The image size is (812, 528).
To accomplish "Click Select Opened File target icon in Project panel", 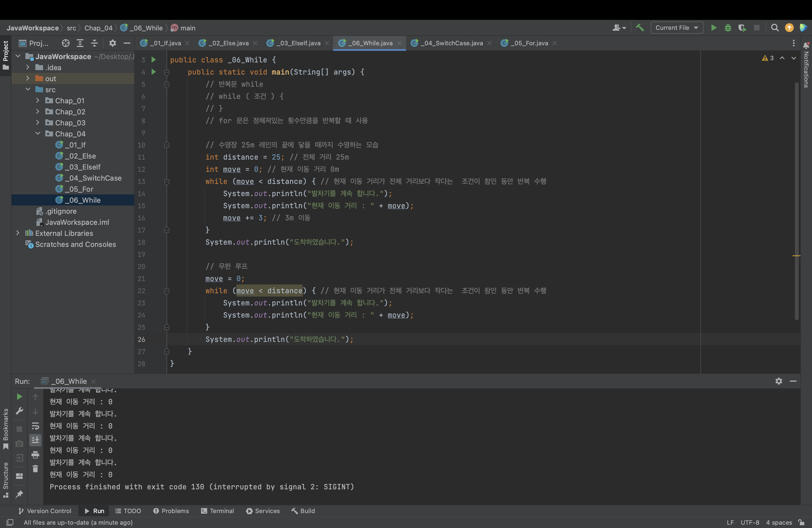I will 65,43.
